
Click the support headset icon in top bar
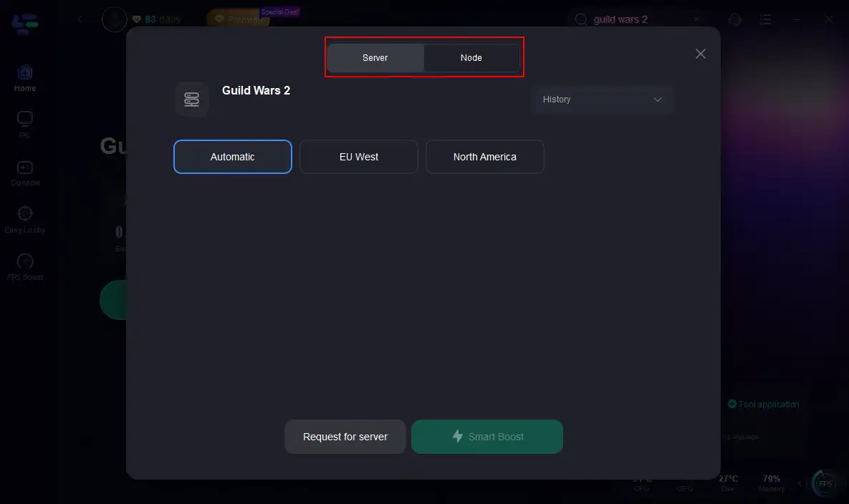tap(734, 19)
